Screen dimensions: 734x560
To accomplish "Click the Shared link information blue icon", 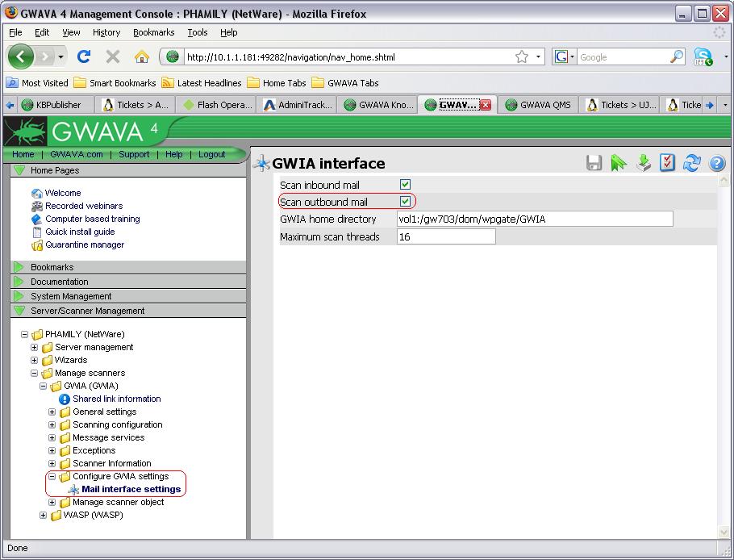I will [65, 399].
